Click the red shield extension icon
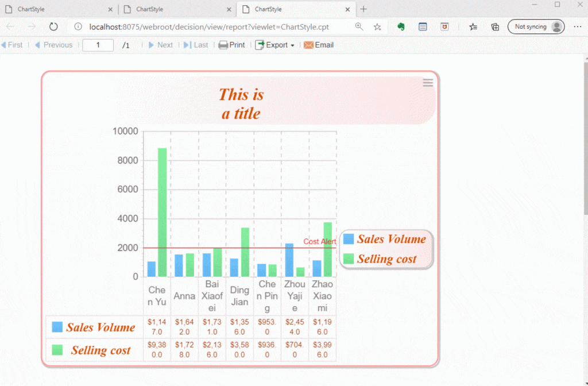This screenshot has width=588, height=386. click(444, 26)
